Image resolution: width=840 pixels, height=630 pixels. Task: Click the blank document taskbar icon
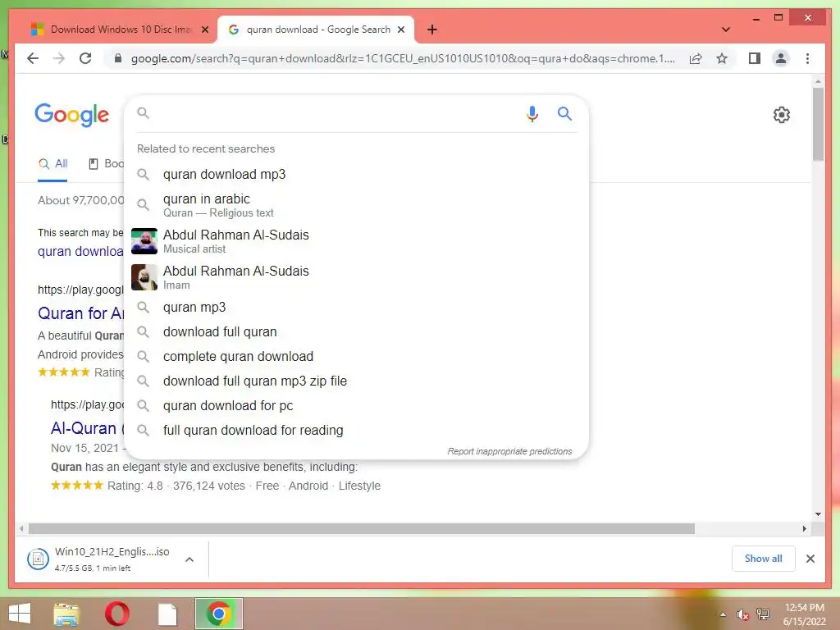[x=167, y=614]
